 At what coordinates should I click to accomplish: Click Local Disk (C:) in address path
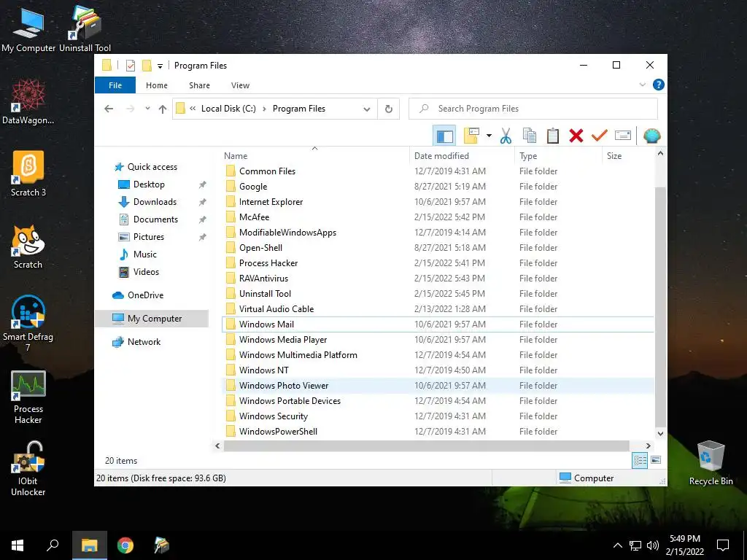tap(228, 109)
